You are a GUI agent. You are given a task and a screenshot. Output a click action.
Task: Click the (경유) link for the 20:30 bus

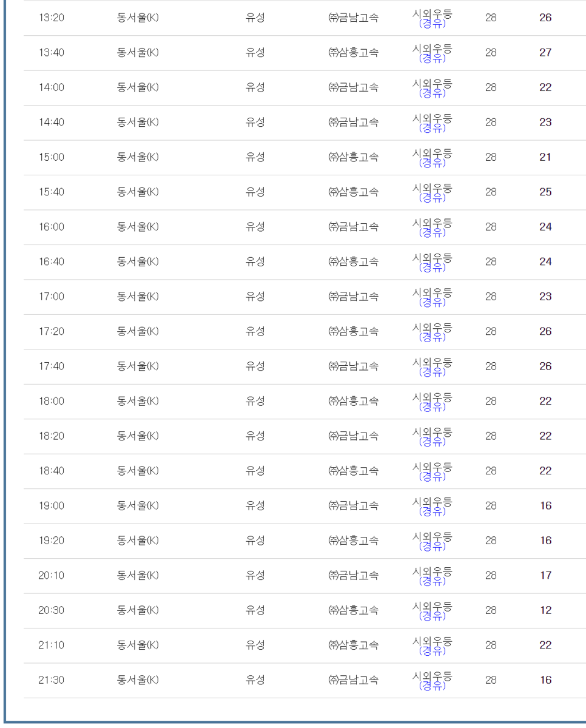tap(432, 617)
